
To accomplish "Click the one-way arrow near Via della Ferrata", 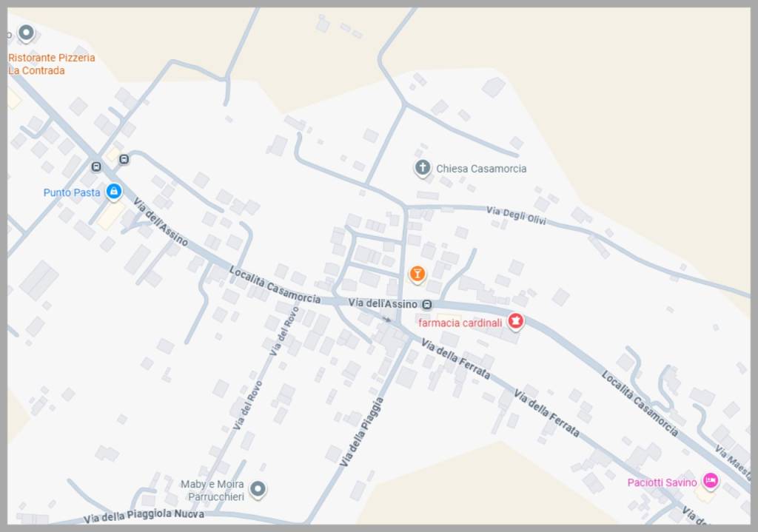I will [x=386, y=318].
